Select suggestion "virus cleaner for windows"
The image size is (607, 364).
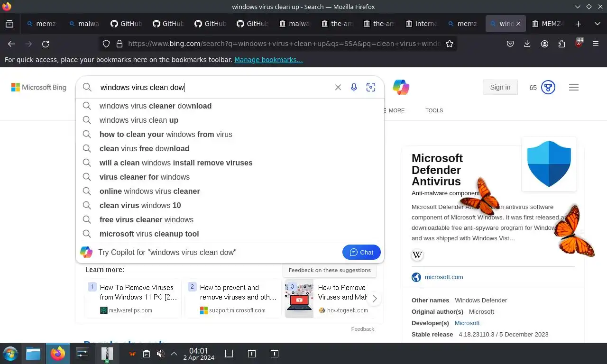pyautogui.click(x=230, y=177)
